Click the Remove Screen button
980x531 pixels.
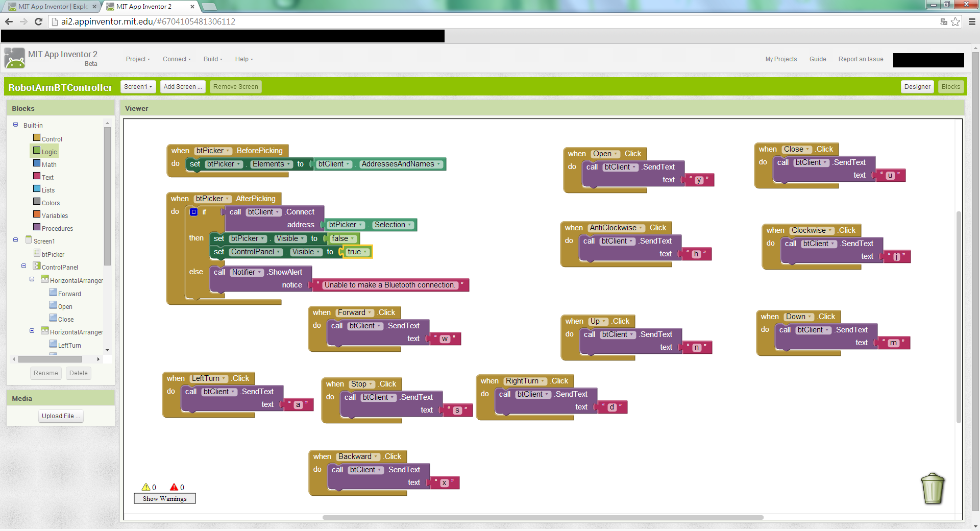coord(236,87)
